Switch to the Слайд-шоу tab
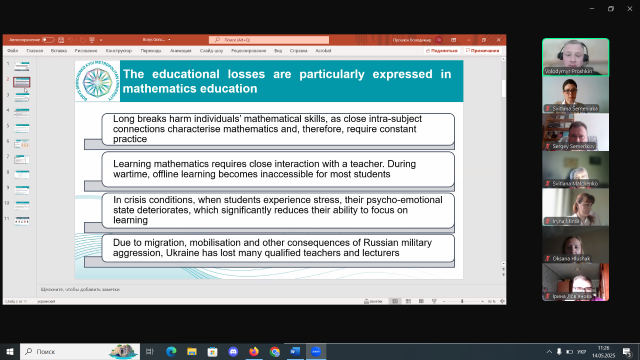The width and height of the screenshot is (640, 360). 211,51
